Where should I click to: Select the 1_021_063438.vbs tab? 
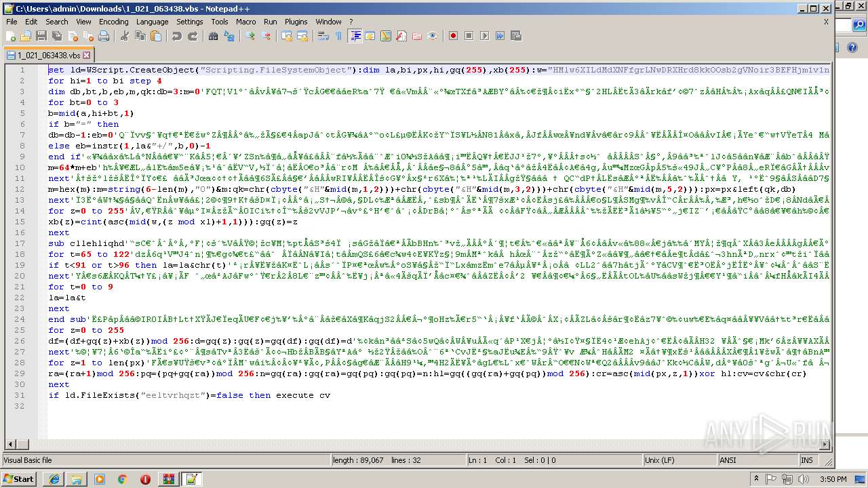[x=49, y=55]
